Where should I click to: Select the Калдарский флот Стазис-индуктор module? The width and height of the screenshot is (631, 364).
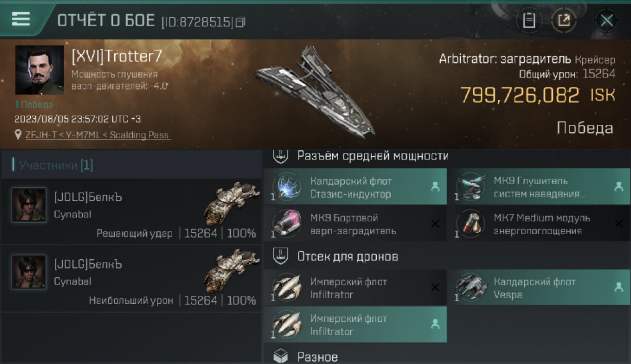(x=355, y=187)
